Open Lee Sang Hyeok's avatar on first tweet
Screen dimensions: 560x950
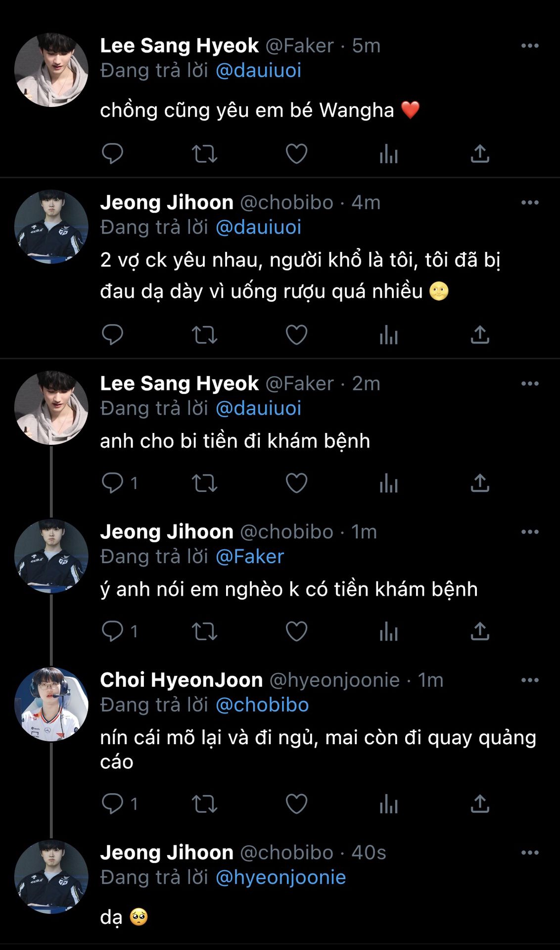[51, 70]
